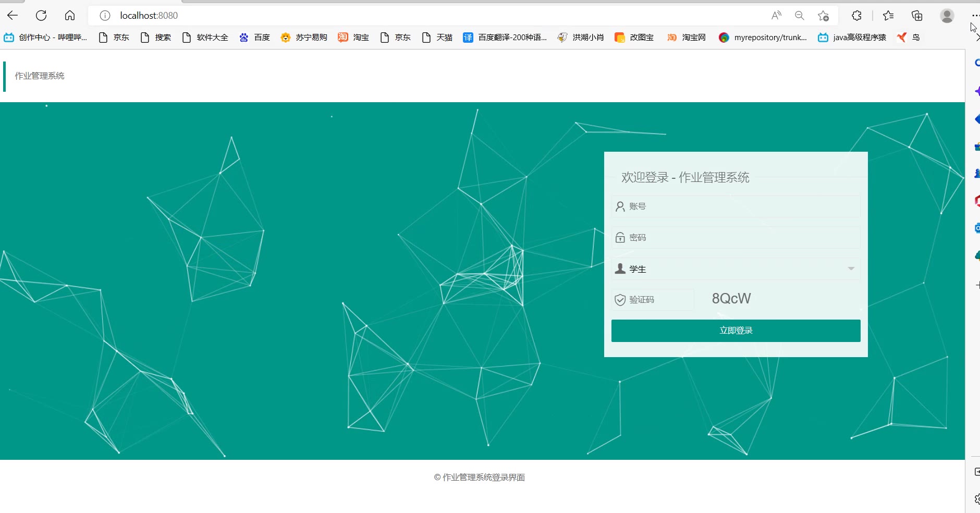Open the Favorites list icon
This screenshot has height=513, width=980.
click(888, 16)
